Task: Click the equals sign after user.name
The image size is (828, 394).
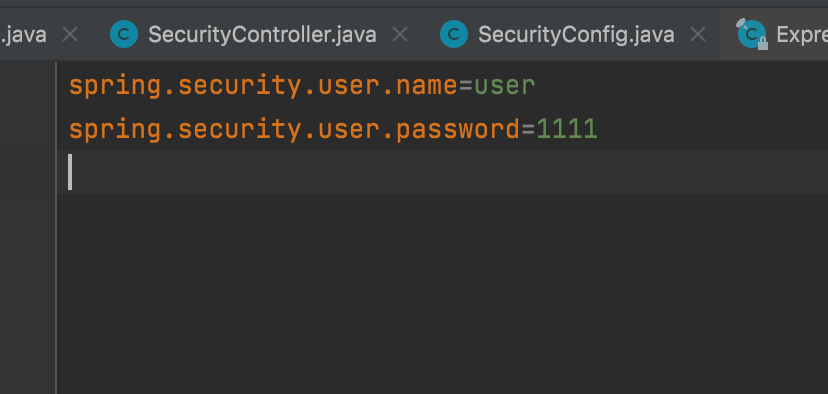Action: pyautogui.click(x=466, y=86)
